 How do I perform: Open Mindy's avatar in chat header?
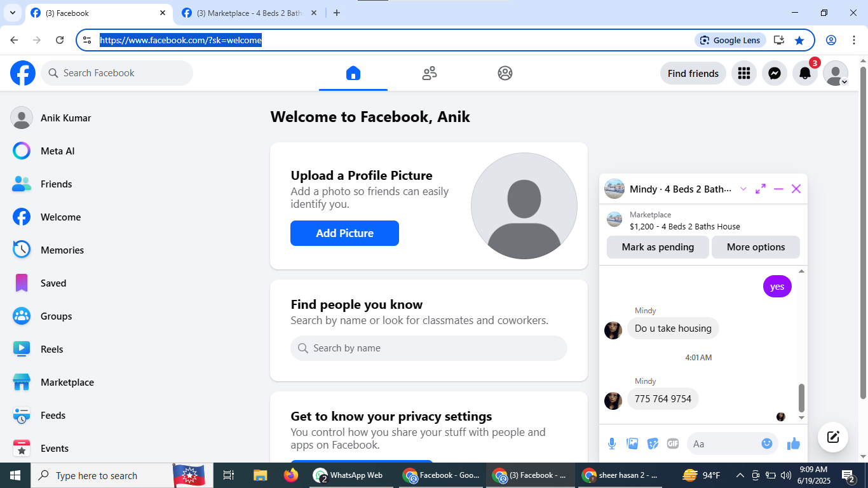coord(614,189)
